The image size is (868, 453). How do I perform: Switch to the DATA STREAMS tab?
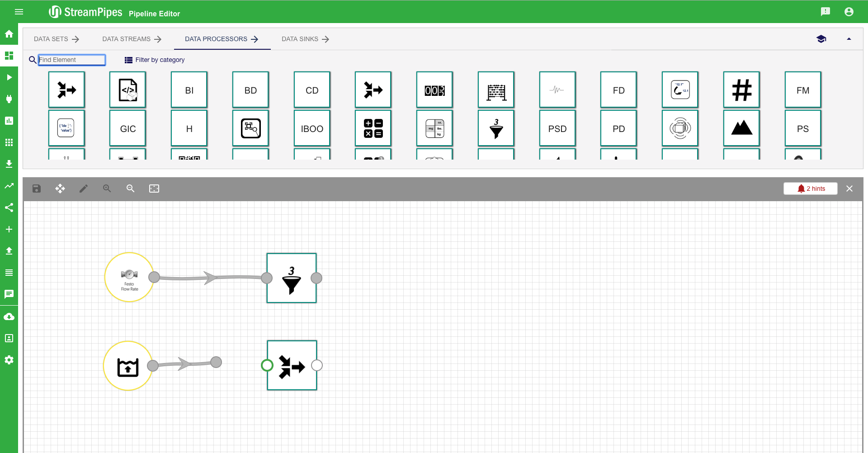pyautogui.click(x=132, y=39)
